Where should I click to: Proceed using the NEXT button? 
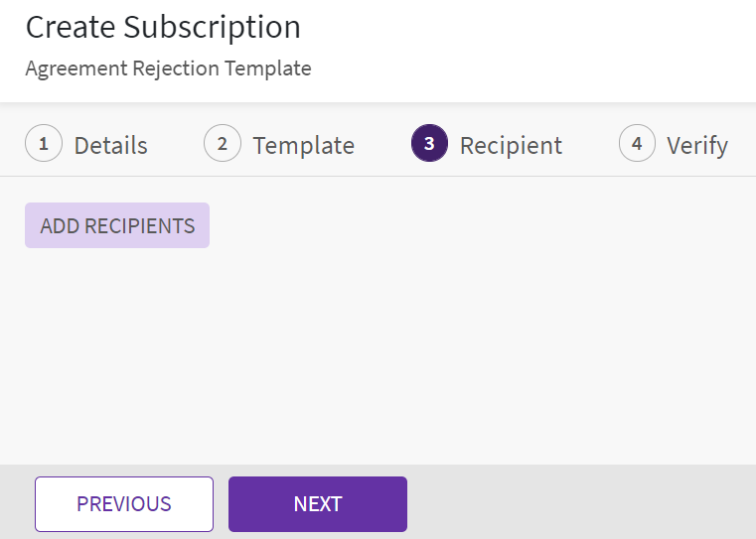pos(318,504)
